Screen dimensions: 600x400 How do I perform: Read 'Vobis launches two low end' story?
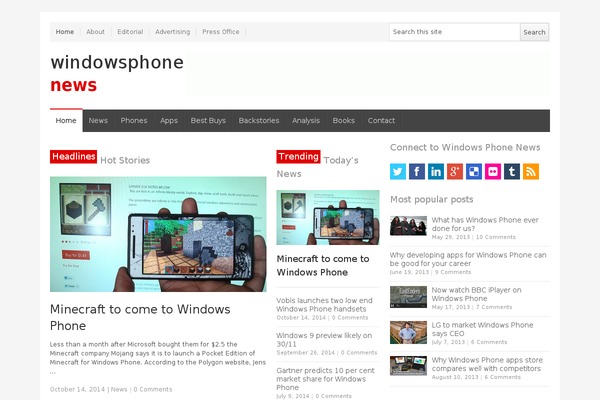point(324,305)
